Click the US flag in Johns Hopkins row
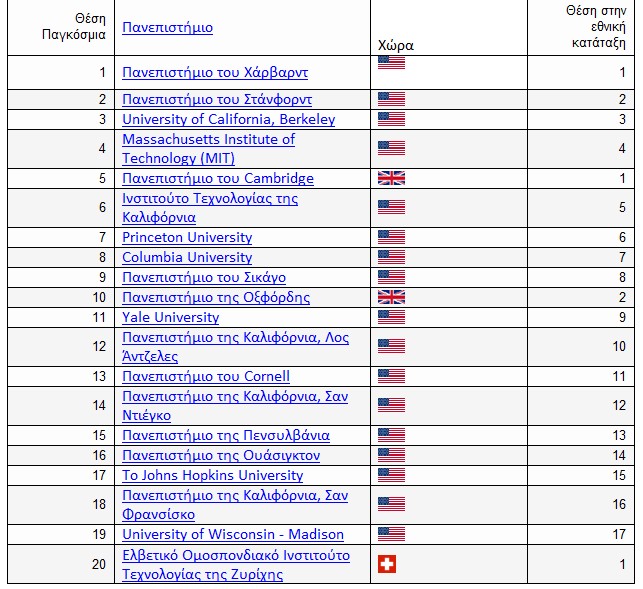This screenshot has height=589, width=643. (391, 475)
